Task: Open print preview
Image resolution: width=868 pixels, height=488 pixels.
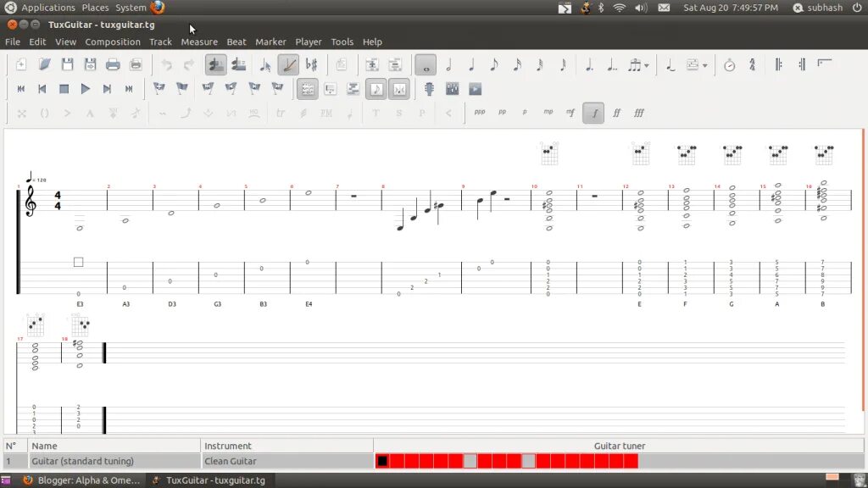Action: tap(136, 64)
